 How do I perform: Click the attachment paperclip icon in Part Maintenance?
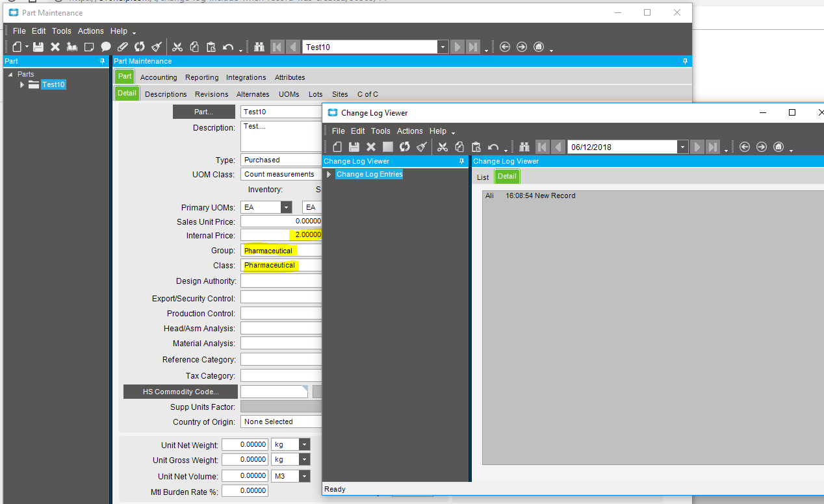[123, 47]
